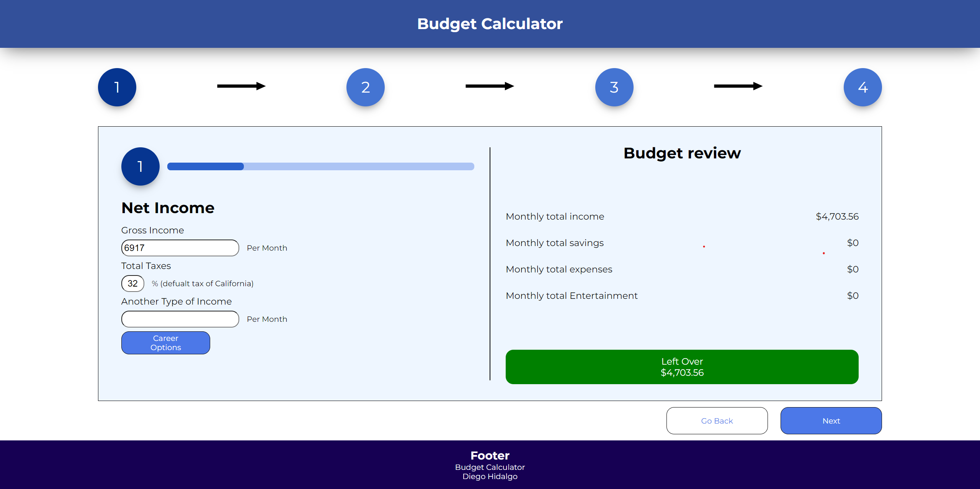Click Per Month beside Another Type of Income

tap(267, 319)
